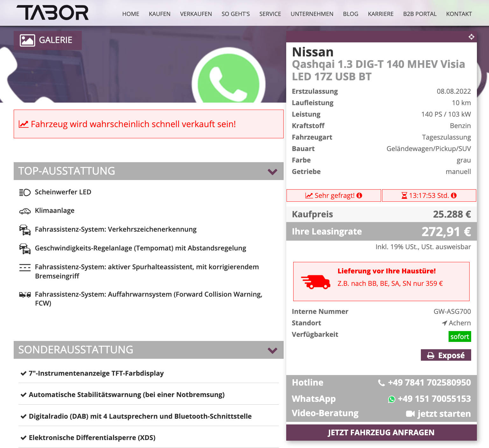This screenshot has width=489, height=448.
Task: Click Leistung value 140 PS / 103 kW
Action: (446, 114)
